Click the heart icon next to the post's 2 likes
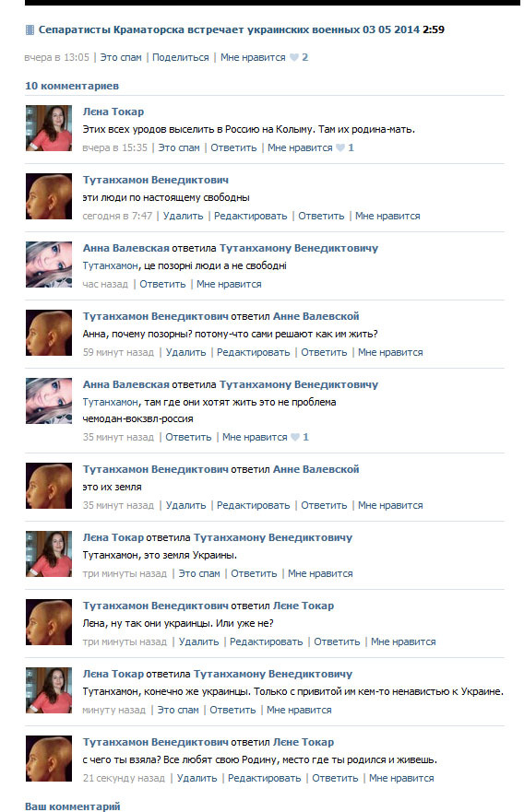This screenshot has height=812, width=524. 294,57
